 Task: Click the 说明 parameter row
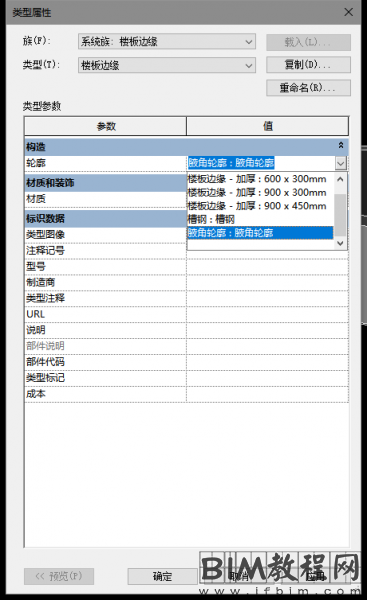pyautogui.click(x=105, y=330)
